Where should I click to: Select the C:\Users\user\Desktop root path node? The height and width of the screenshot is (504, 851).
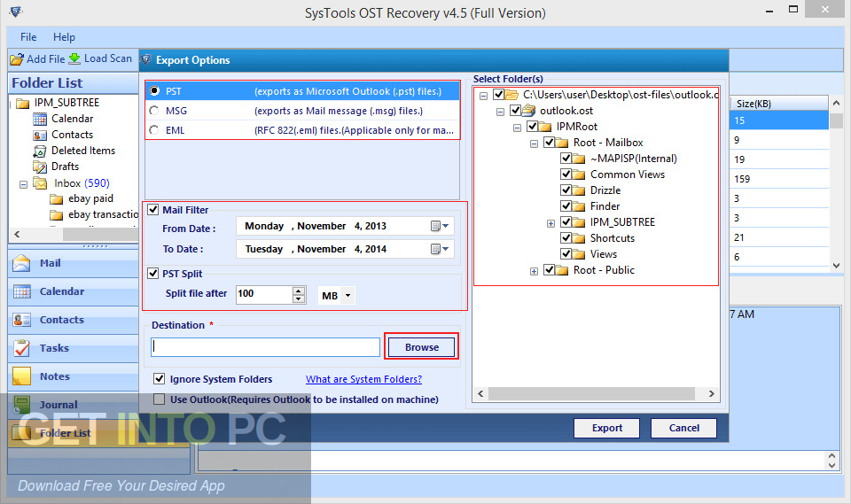point(621,95)
